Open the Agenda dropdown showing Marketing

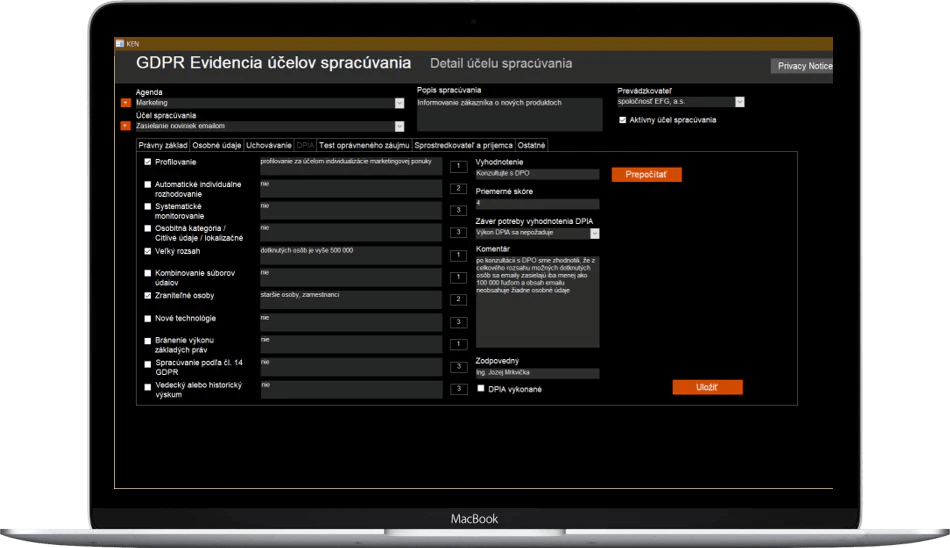coord(399,103)
